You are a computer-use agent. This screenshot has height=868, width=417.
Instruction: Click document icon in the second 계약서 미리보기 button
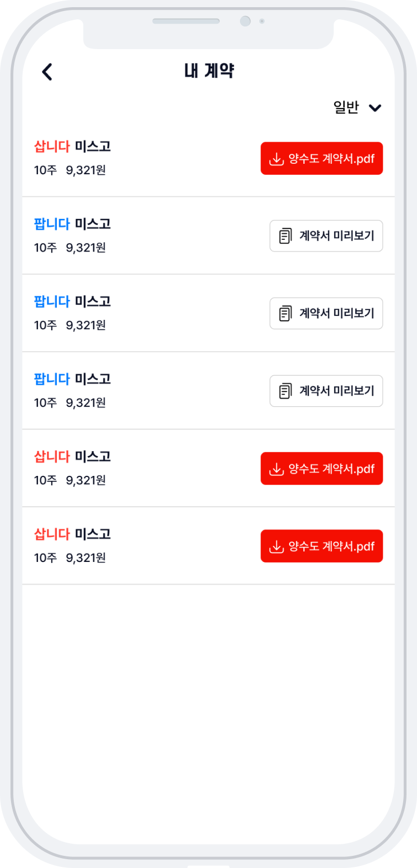(285, 314)
